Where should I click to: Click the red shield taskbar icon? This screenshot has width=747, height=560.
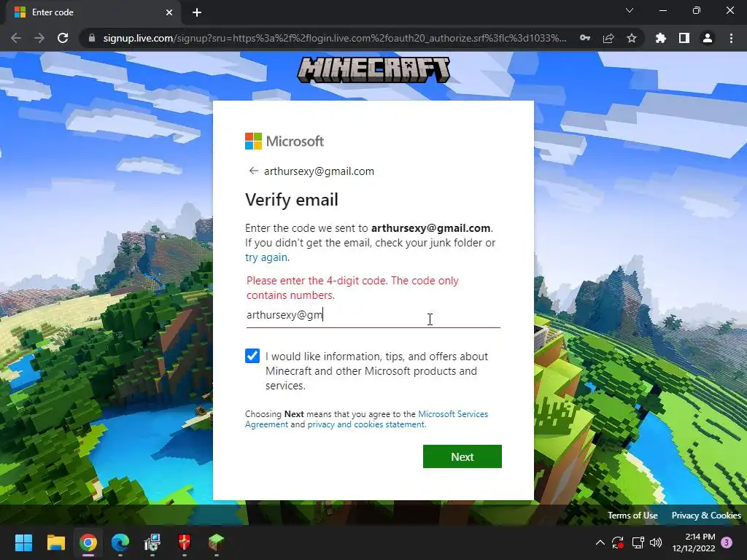(185, 542)
